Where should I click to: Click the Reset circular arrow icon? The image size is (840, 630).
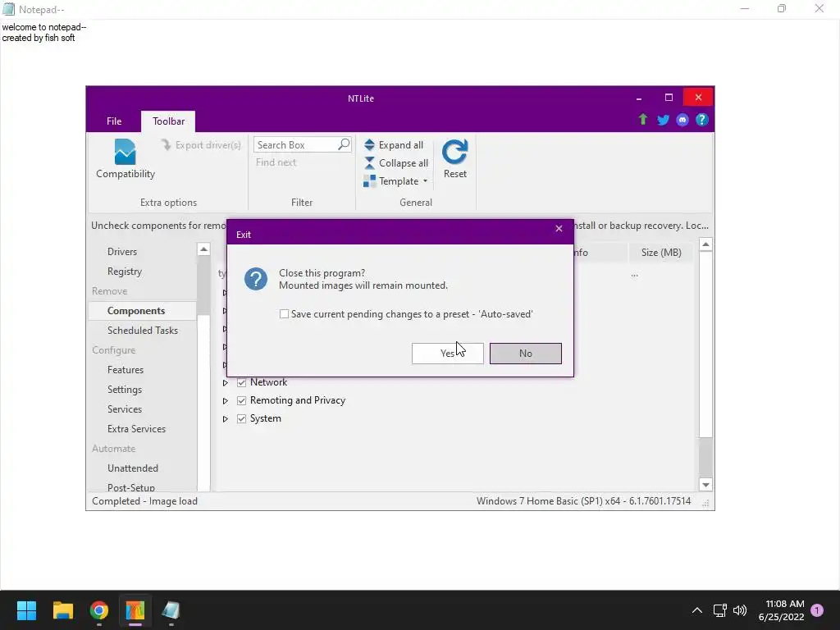click(x=454, y=152)
